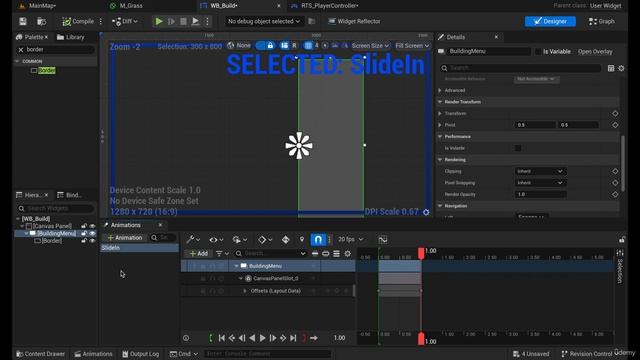Click the Add track button
This screenshot has height=360, width=640.
click(199, 253)
